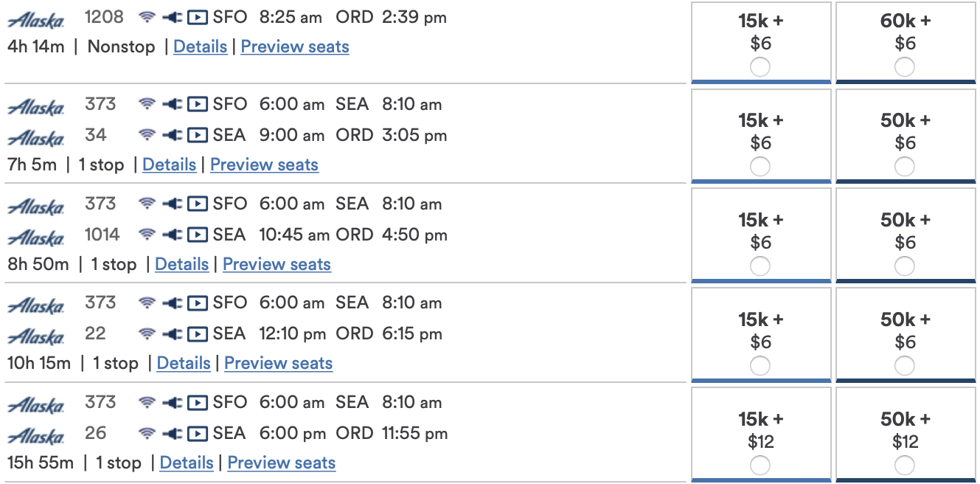Click Preview seats on the 8h 50m itinerary
Image resolution: width=980 pixels, height=484 pixels.
(x=277, y=263)
